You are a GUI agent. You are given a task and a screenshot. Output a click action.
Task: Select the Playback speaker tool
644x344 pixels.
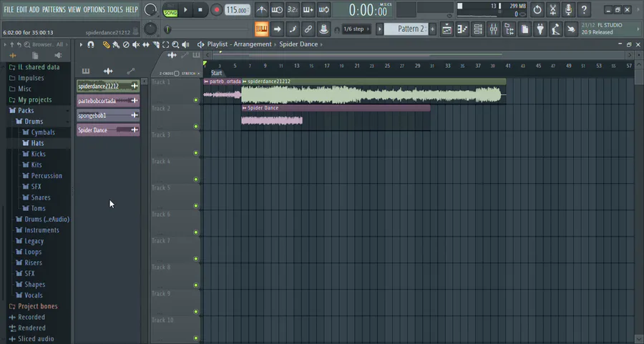point(185,45)
